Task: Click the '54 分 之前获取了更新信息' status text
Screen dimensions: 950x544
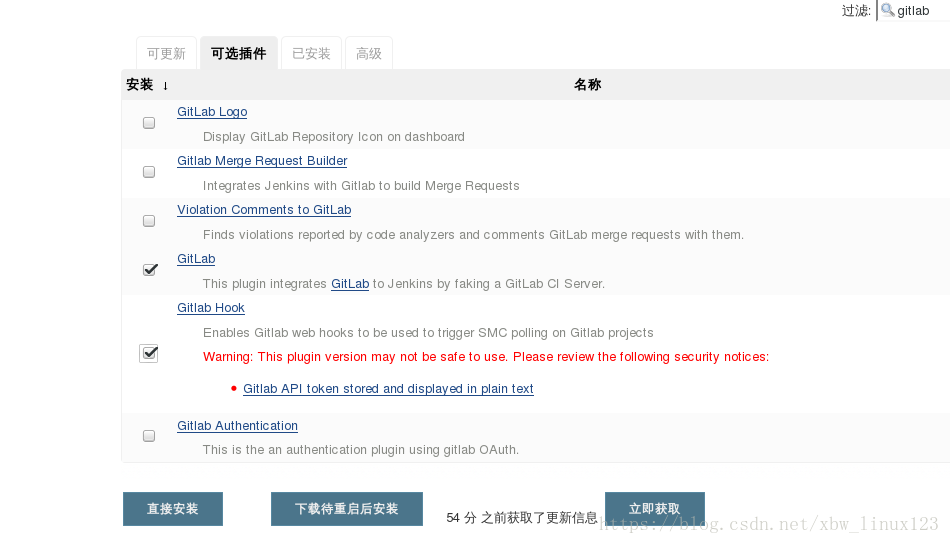Action: (x=522, y=518)
